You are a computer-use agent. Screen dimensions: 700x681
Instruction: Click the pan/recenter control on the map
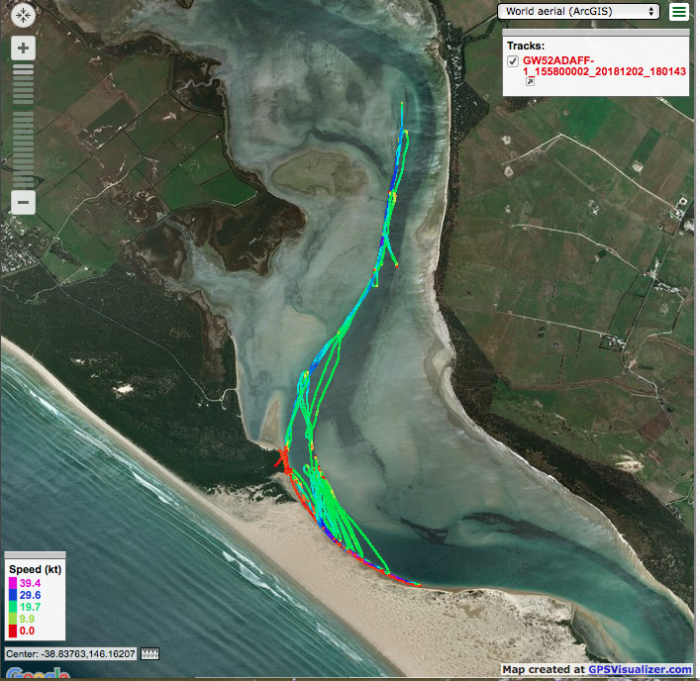pyautogui.click(x=23, y=16)
